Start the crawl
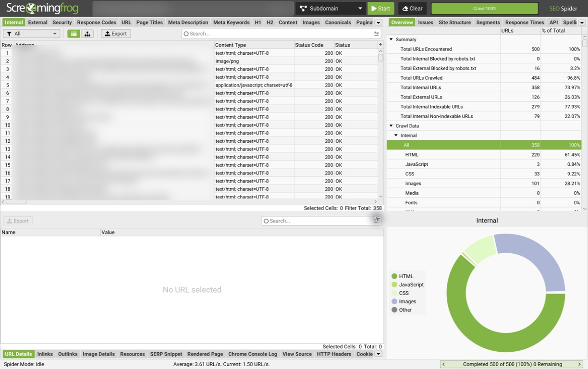The width and height of the screenshot is (588, 369). click(x=380, y=8)
